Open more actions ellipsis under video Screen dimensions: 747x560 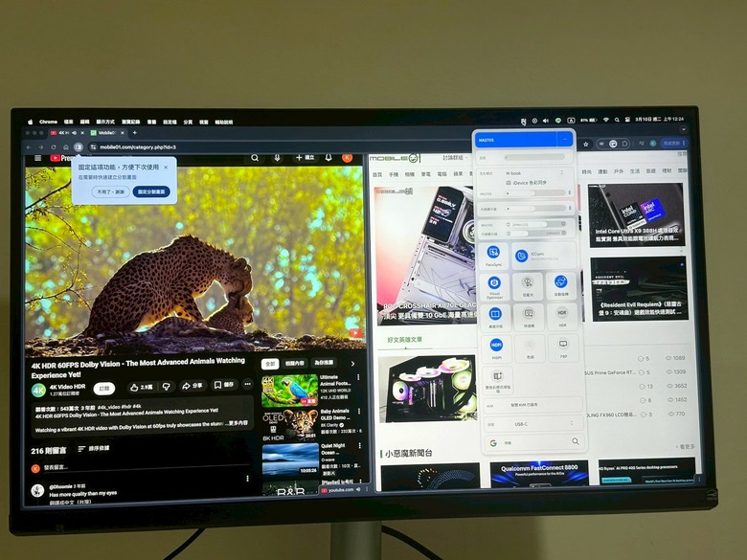point(247,384)
